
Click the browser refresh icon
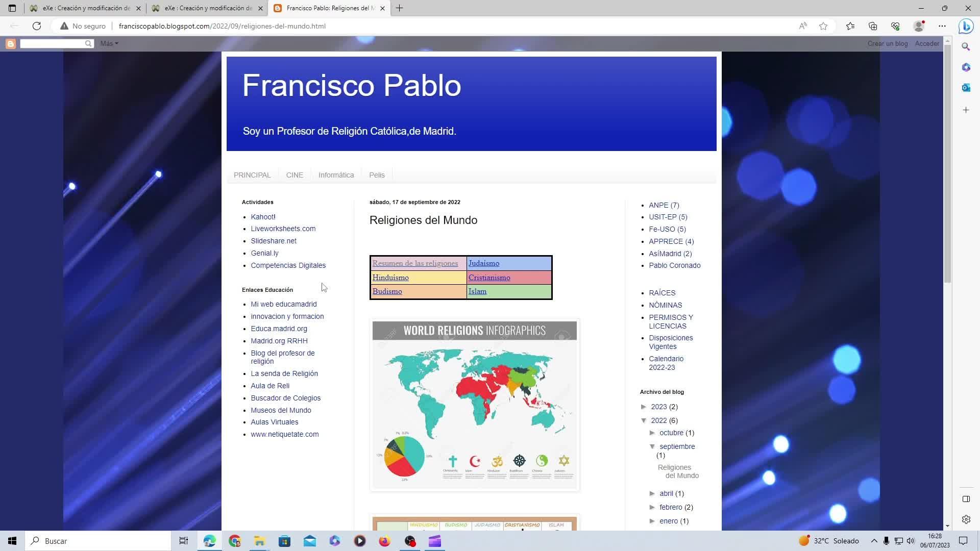(37, 26)
